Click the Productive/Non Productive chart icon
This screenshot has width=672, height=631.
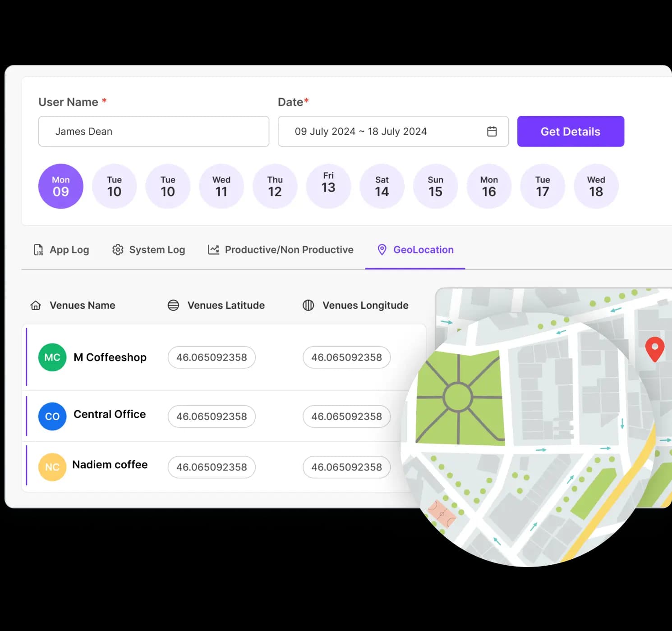point(213,249)
